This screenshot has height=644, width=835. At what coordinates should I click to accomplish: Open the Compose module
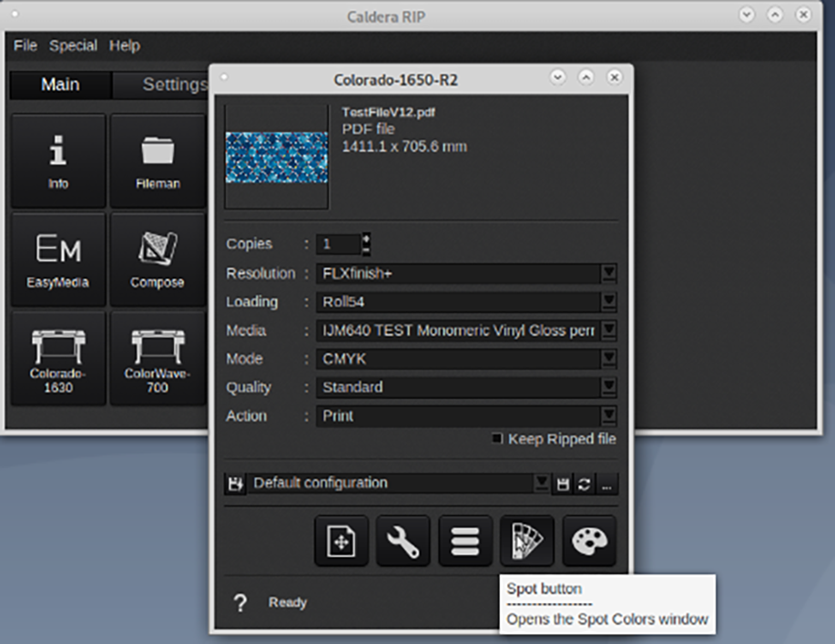(x=157, y=260)
